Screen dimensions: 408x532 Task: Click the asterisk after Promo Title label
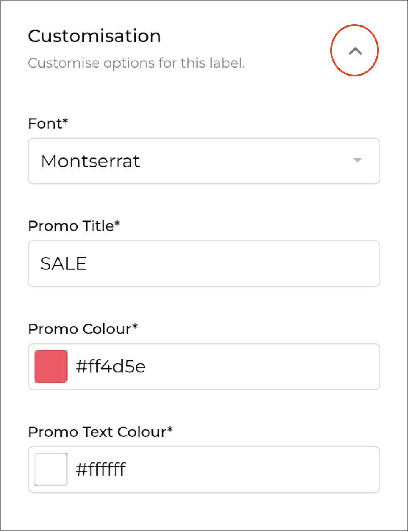(117, 223)
